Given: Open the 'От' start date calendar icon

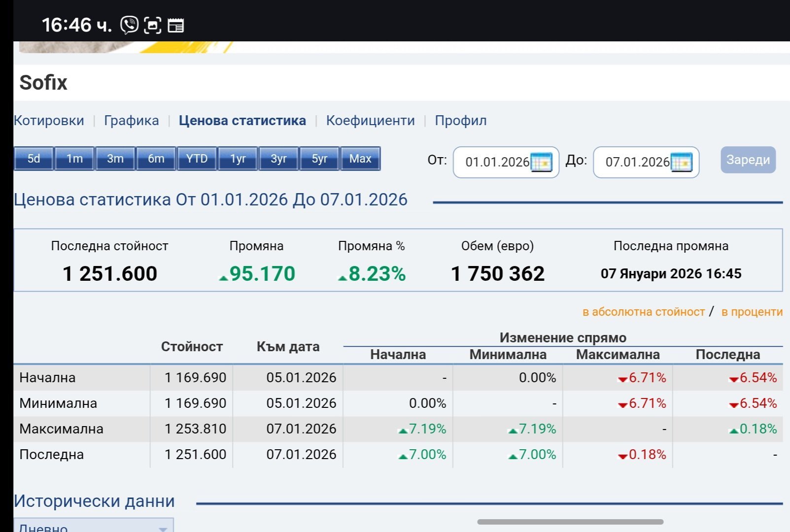Looking at the screenshot, I should 541,162.
